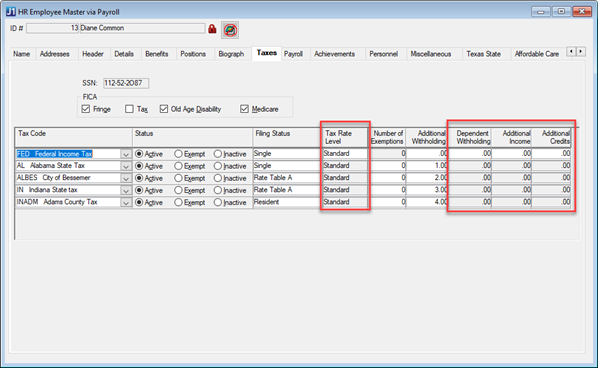Go to the Header tab
The image size is (598, 368).
[93, 54]
